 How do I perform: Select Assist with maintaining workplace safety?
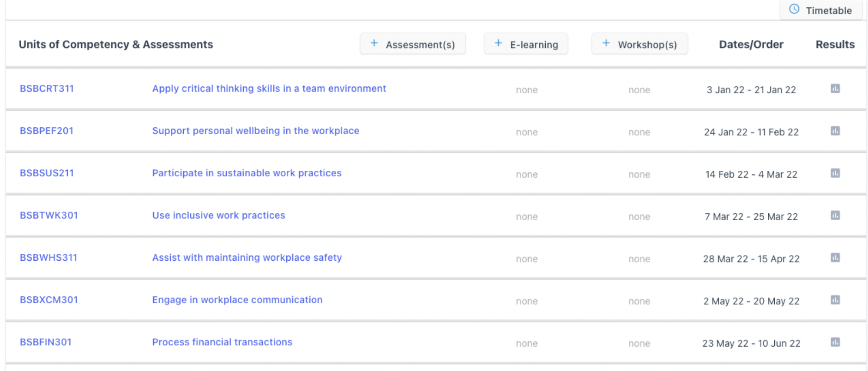[x=247, y=257]
